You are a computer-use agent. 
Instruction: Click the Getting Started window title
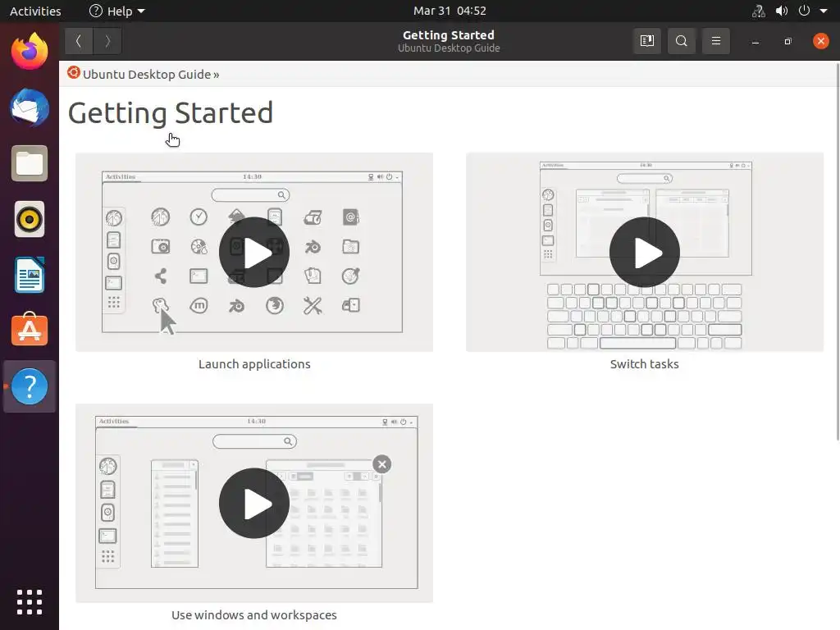pos(449,35)
